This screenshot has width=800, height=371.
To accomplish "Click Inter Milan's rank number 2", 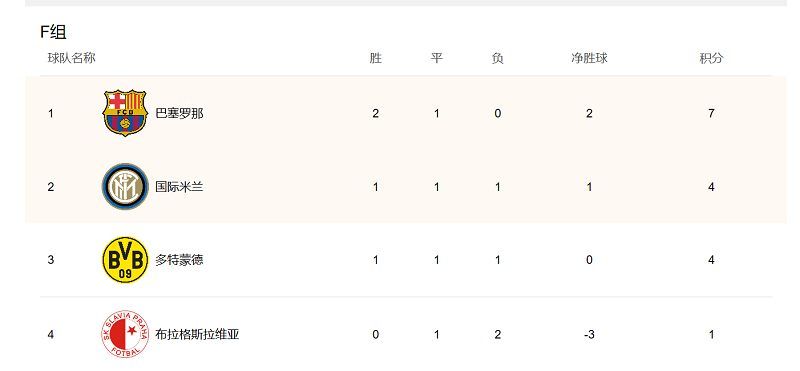I will point(51,187).
